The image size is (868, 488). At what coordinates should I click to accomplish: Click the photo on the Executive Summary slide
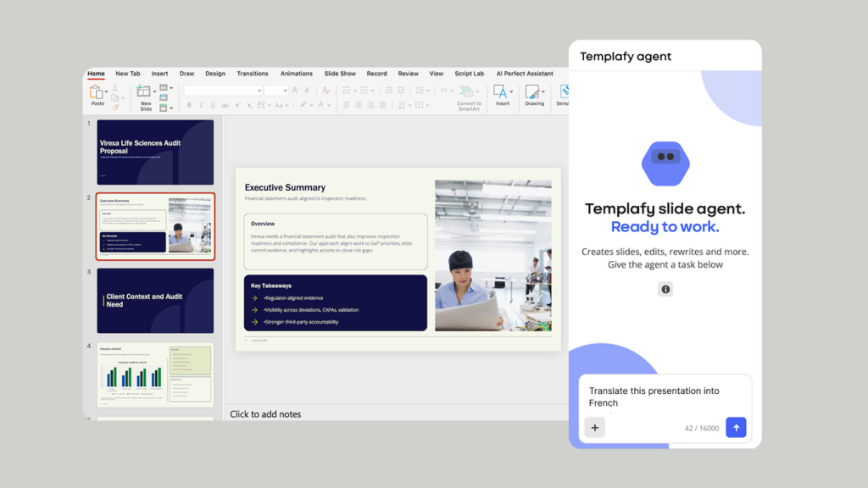pos(493,255)
